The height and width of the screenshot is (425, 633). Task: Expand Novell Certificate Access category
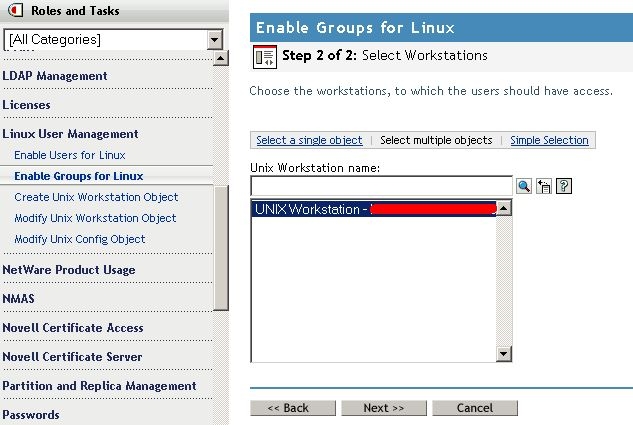pyautogui.click(x=73, y=328)
